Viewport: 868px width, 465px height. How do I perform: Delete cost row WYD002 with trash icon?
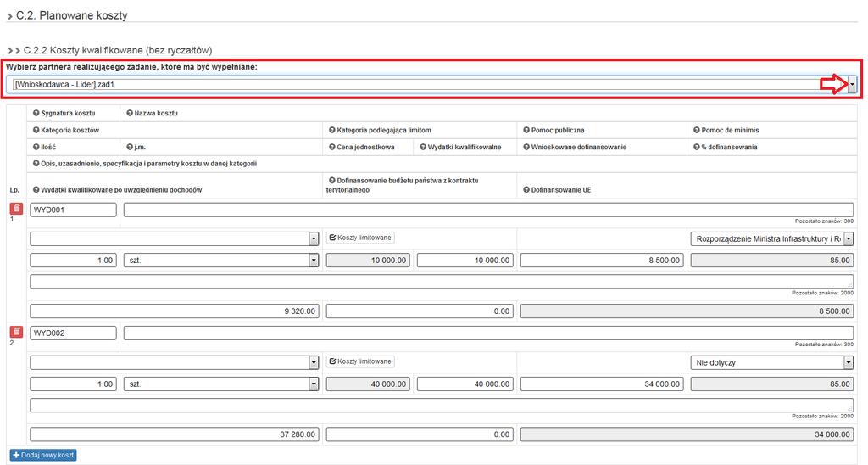pos(17,332)
